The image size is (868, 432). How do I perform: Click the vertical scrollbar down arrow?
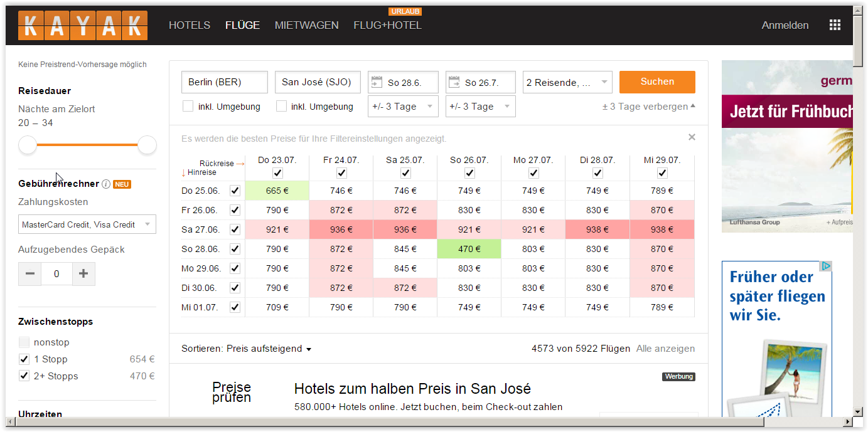coord(858,412)
